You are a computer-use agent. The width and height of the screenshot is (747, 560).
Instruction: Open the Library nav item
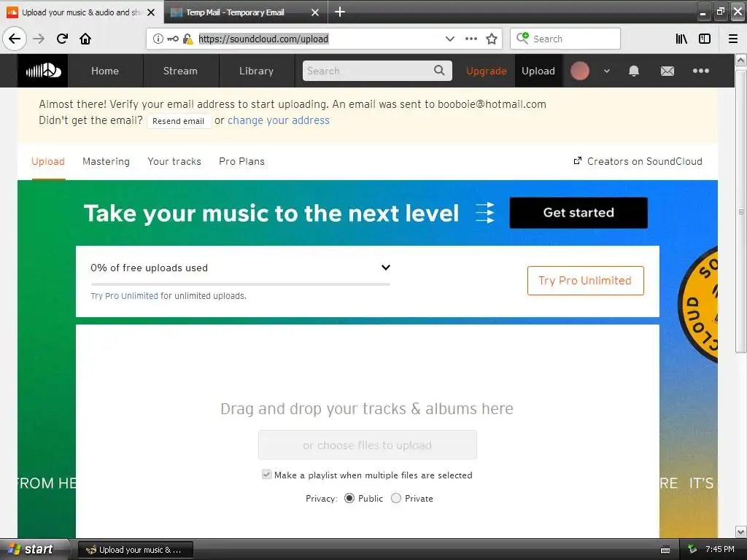[256, 71]
